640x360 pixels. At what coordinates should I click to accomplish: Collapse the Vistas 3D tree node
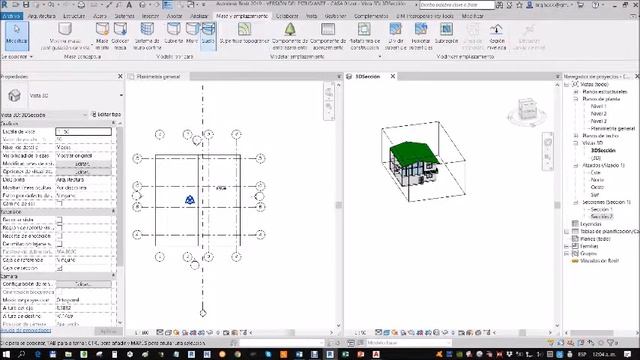click(x=576, y=143)
